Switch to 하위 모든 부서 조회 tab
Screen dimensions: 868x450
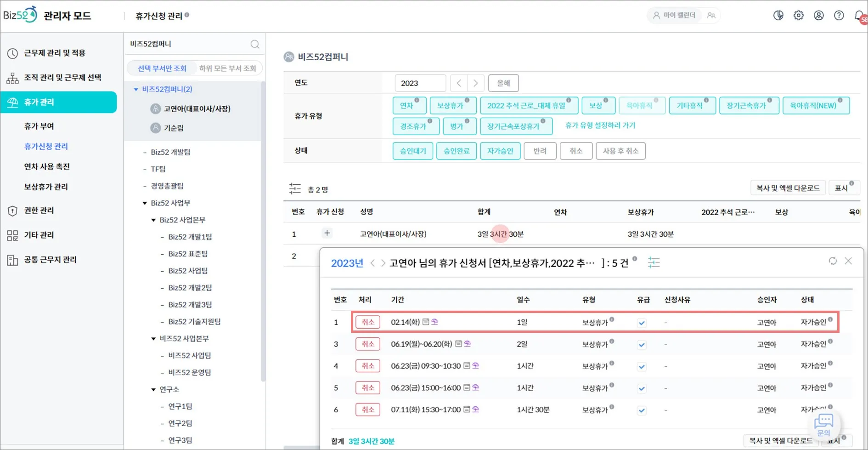[x=228, y=68]
